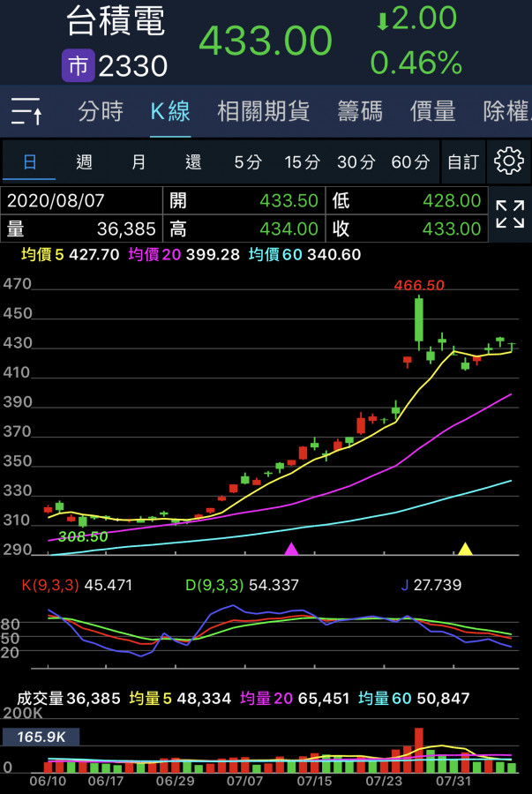Choose the 60分 interval
The width and height of the screenshot is (532, 794).
pyautogui.click(x=409, y=162)
